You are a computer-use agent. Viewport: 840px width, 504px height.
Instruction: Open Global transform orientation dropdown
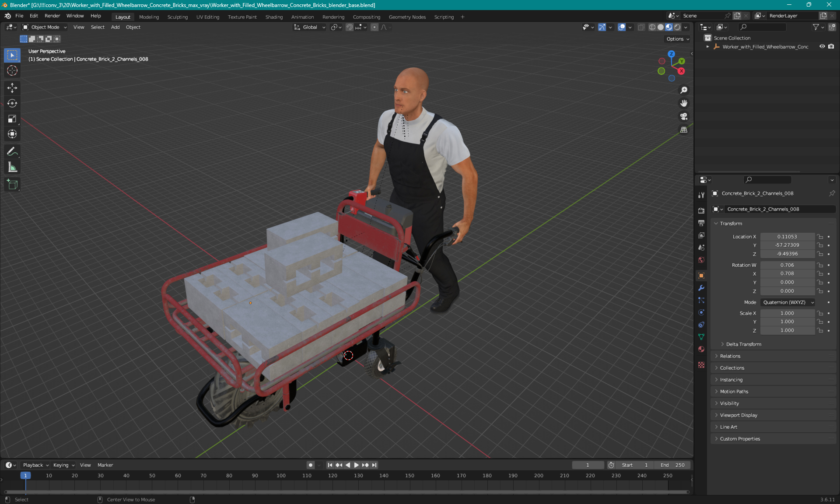tap(310, 27)
